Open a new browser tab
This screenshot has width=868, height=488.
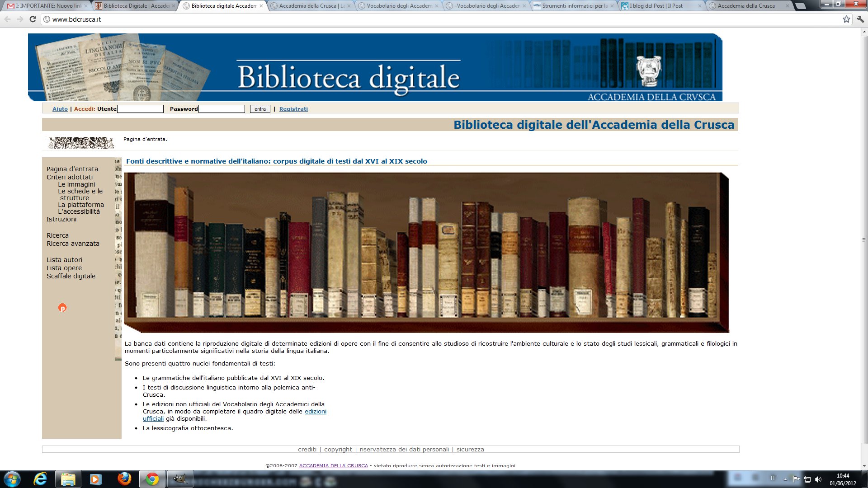coord(800,6)
